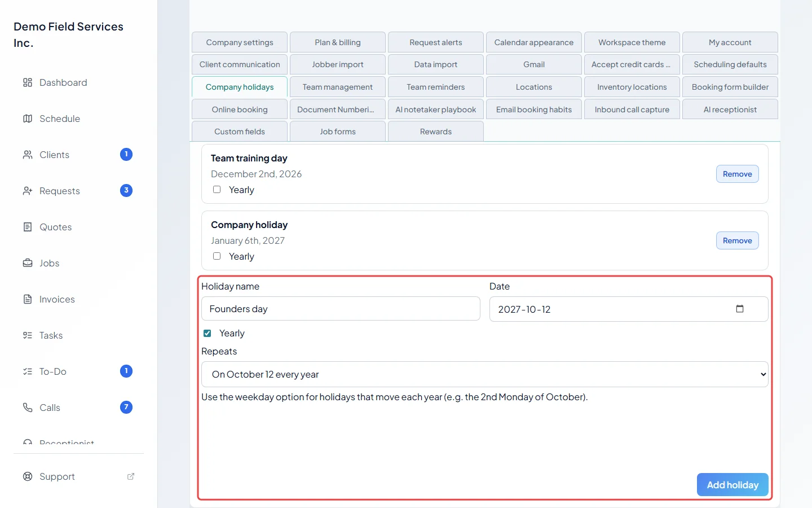This screenshot has width=812, height=508.
Task: Click the Quotes document icon in sidebar
Action: 28,227
